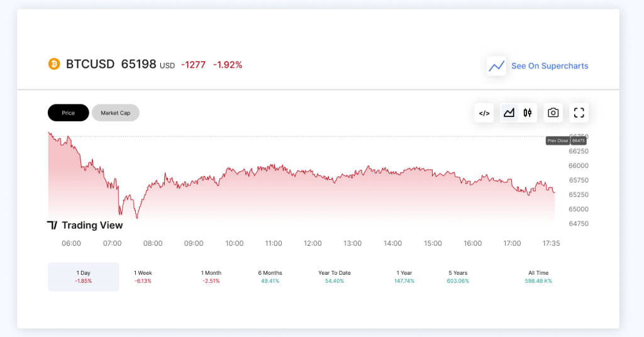
Task: Click the TradingView logo
Action: (85, 225)
